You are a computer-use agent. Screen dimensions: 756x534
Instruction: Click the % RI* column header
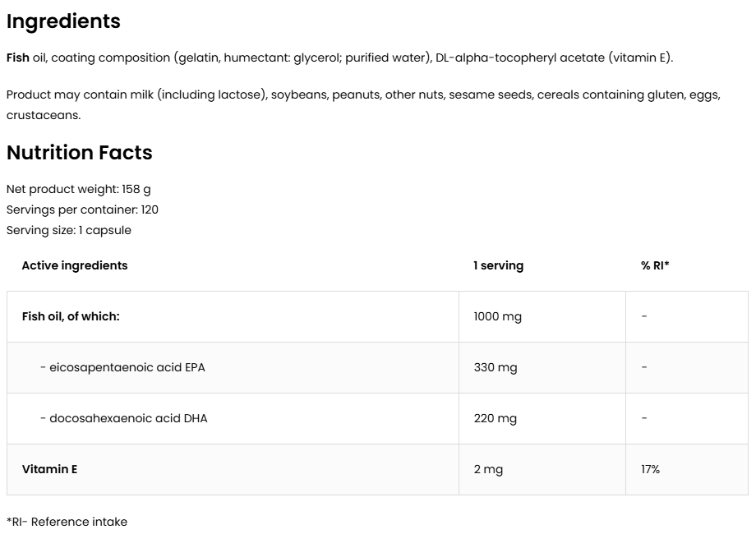655,265
